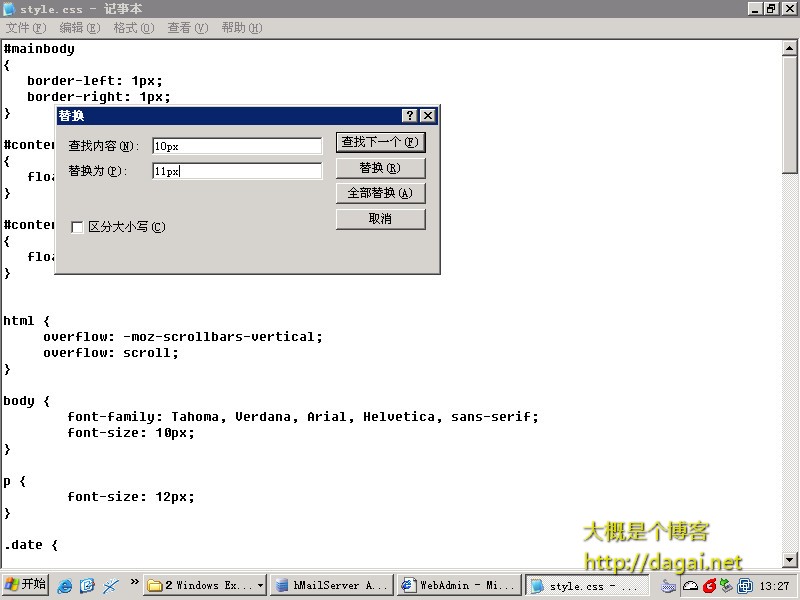Screen dimensions: 800x600
Task: Expand quick launch overflow chevron
Action: [134, 582]
